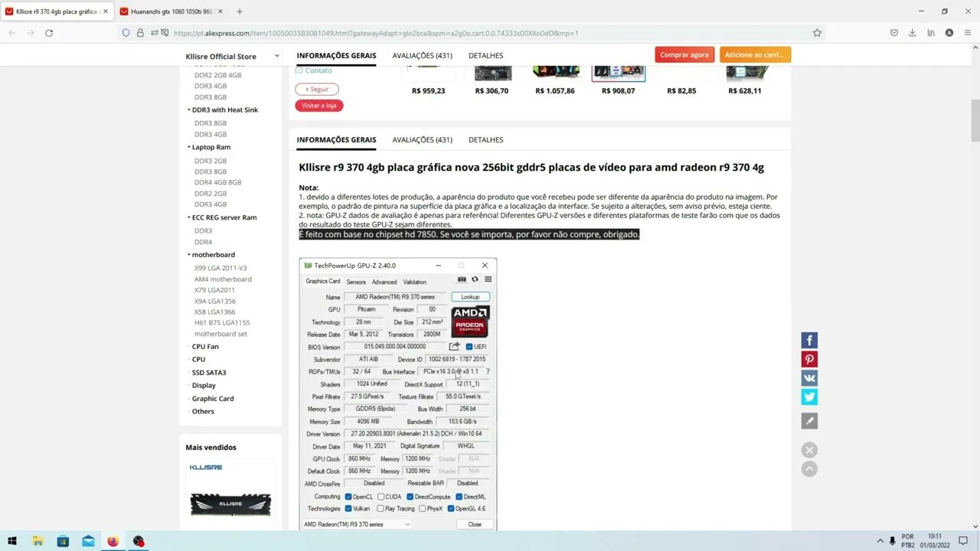Open the H61 B75 LGA1155 link

click(x=222, y=322)
